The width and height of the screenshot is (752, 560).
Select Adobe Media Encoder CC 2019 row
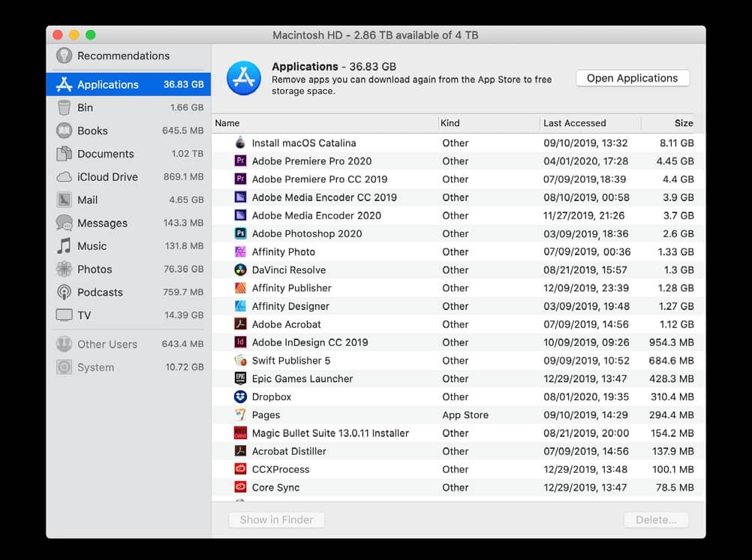pos(459,197)
